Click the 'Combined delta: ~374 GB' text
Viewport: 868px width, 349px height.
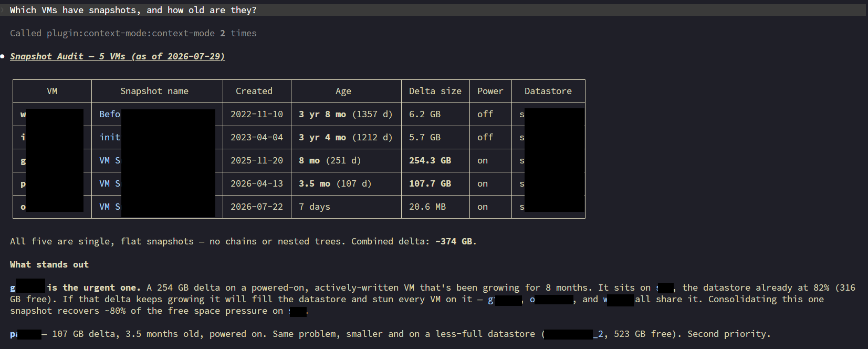[414, 241]
